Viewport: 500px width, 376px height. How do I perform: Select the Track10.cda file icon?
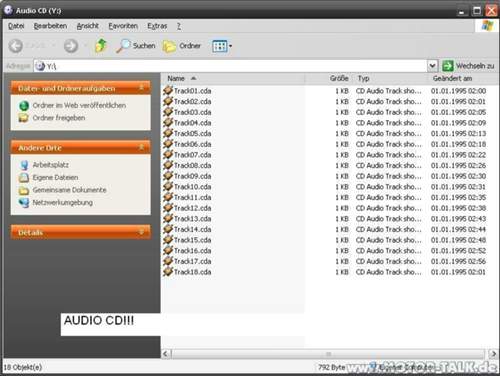[x=168, y=186]
